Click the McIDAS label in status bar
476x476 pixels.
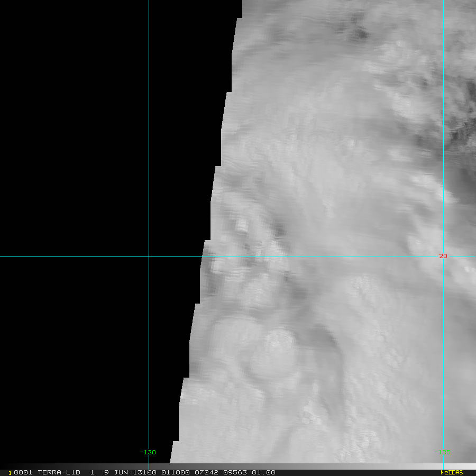[452, 472]
